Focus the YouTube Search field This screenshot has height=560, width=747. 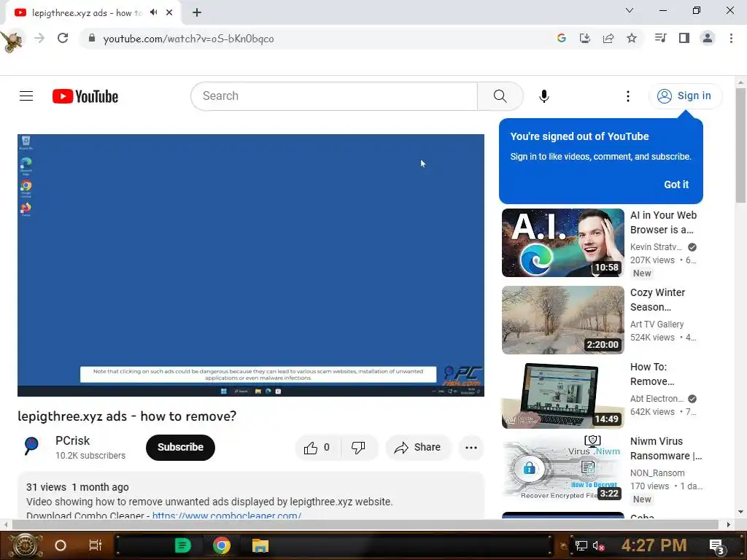tap(334, 96)
